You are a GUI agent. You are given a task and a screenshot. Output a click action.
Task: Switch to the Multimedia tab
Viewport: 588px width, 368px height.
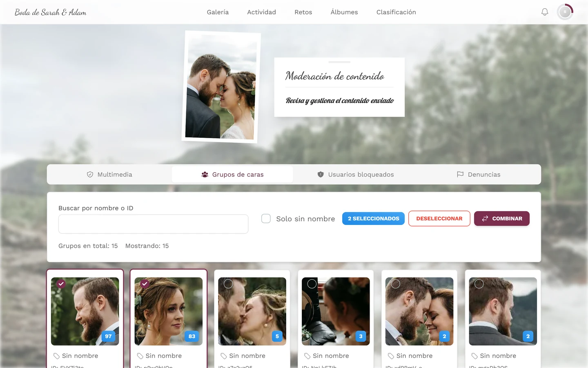pos(109,175)
